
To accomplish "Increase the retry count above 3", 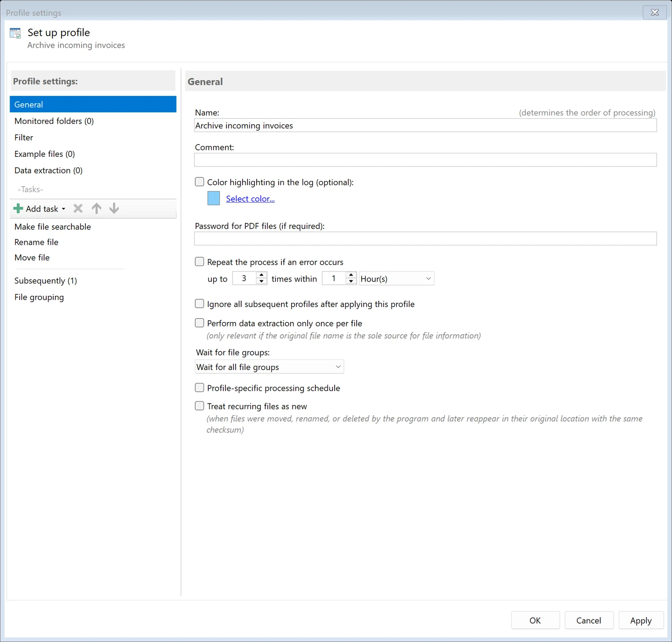I will tap(262, 275).
